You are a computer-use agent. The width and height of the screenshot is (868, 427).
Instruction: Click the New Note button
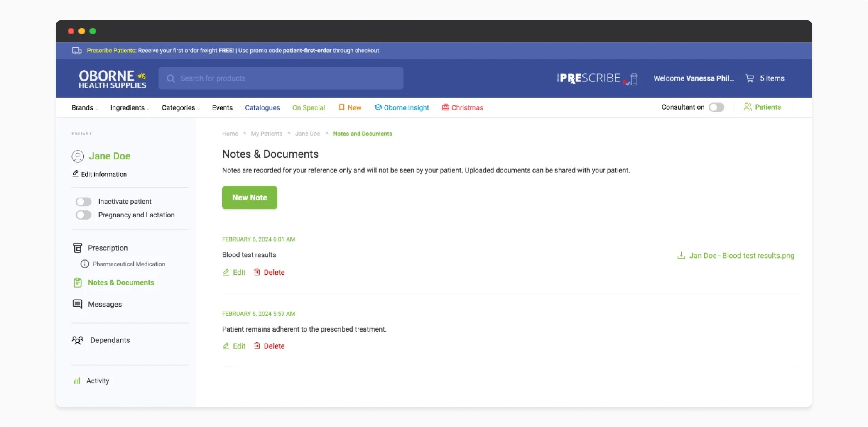[x=249, y=198]
